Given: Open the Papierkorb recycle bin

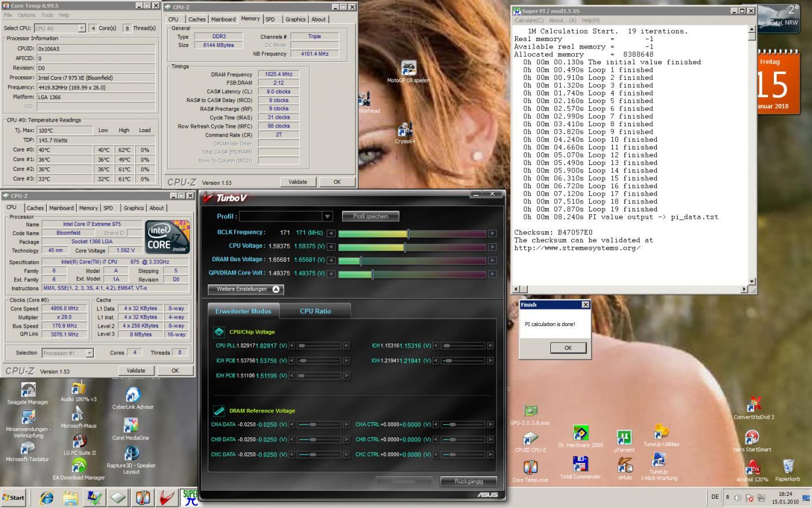Looking at the screenshot, I should pos(788,470).
